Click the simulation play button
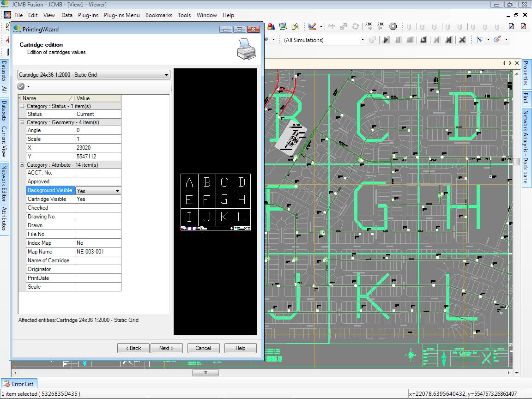 tap(386, 40)
